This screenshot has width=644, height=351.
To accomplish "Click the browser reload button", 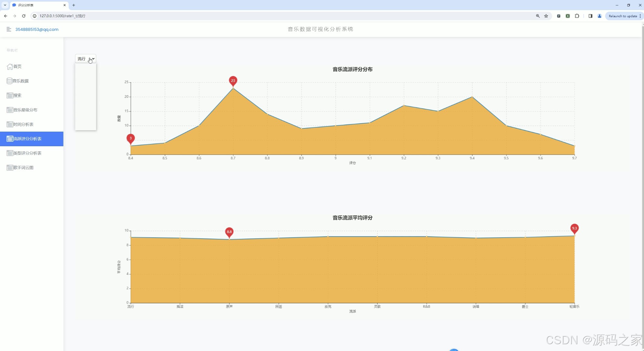I will click(24, 16).
